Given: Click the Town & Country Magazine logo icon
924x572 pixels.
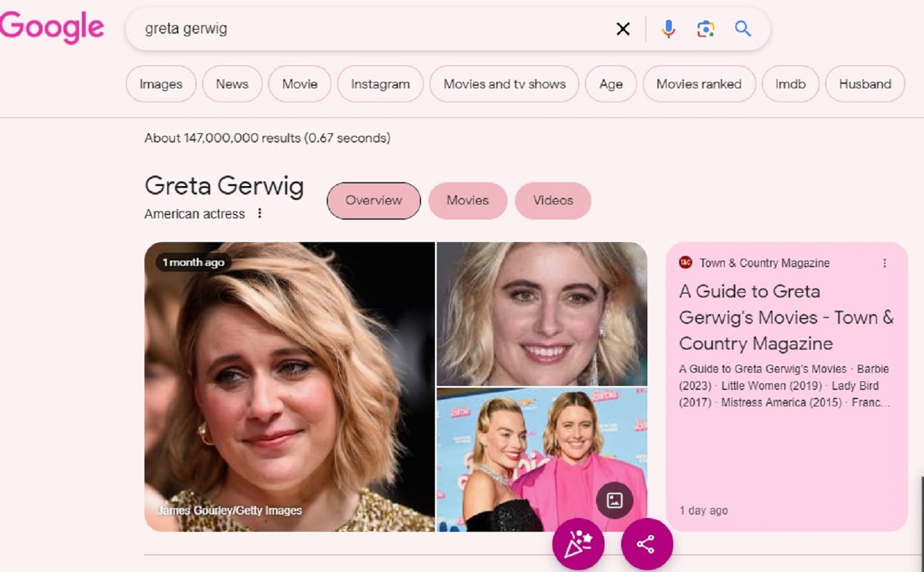Looking at the screenshot, I should pos(684,263).
